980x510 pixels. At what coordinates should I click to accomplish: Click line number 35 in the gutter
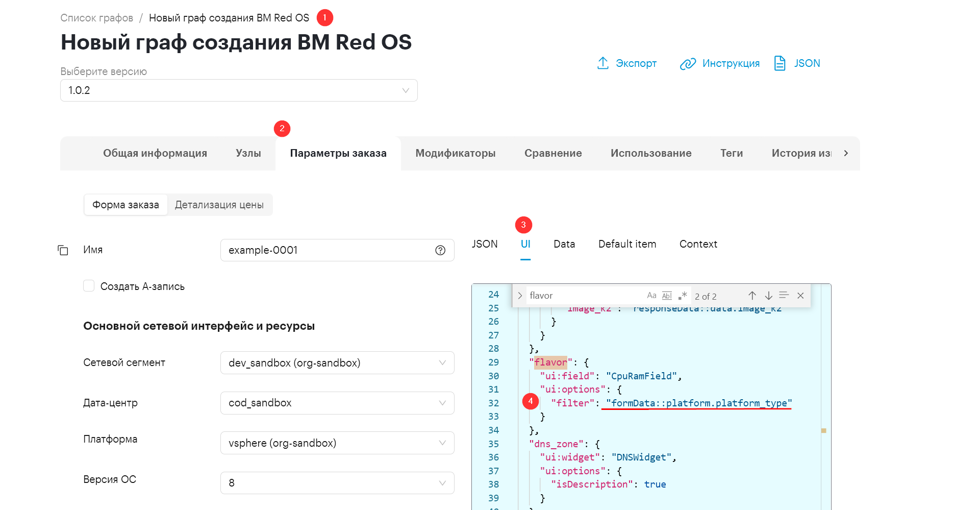[493, 444]
